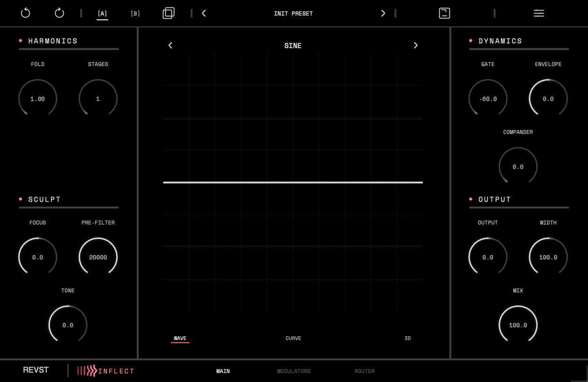Viewport: 588px width, 382px height.
Task: Click the SINE waveform name
Action: [293, 46]
